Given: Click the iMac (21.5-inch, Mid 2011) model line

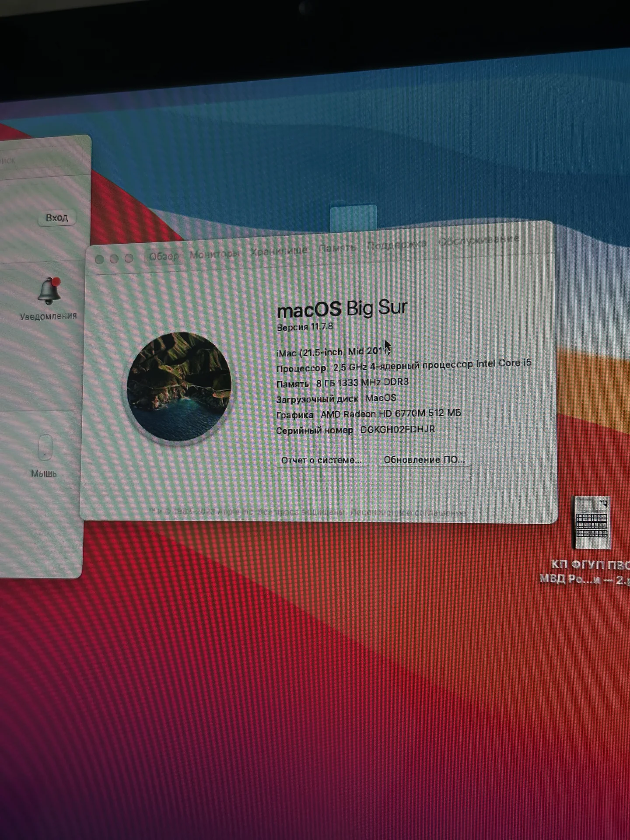Looking at the screenshot, I should click(333, 352).
